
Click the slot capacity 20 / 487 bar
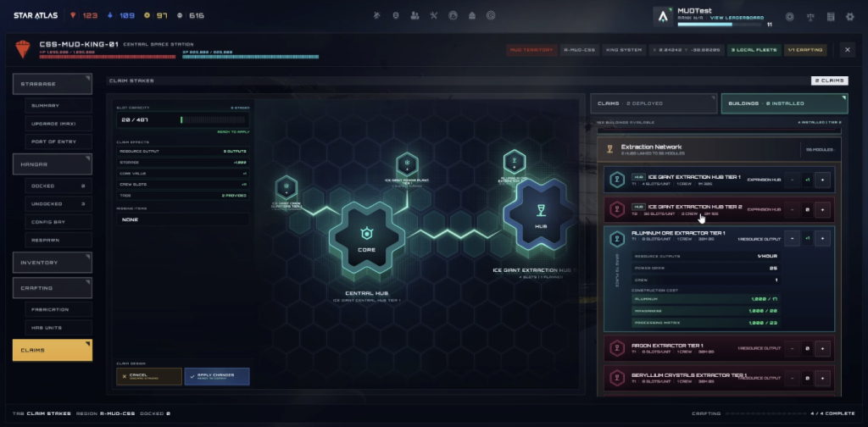[x=183, y=120]
